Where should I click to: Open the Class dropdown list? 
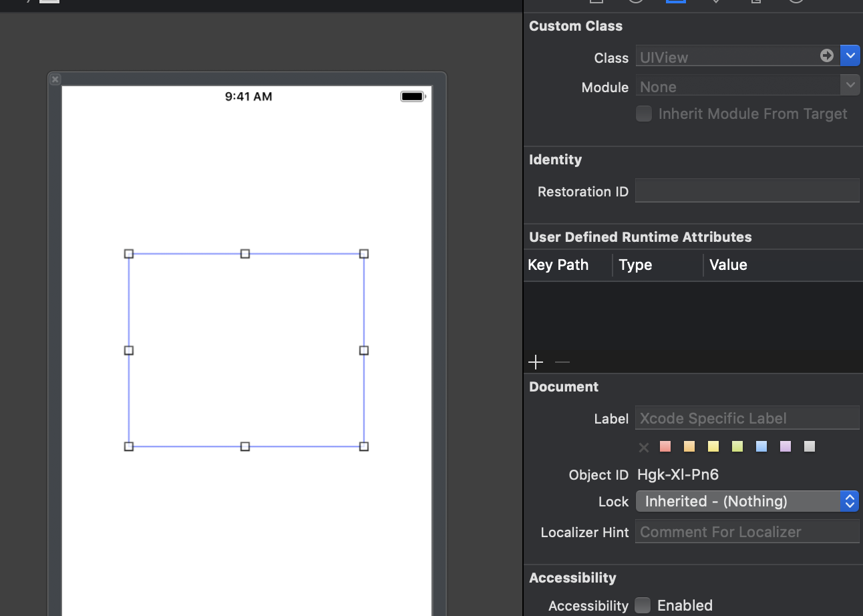[x=850, y=55]
